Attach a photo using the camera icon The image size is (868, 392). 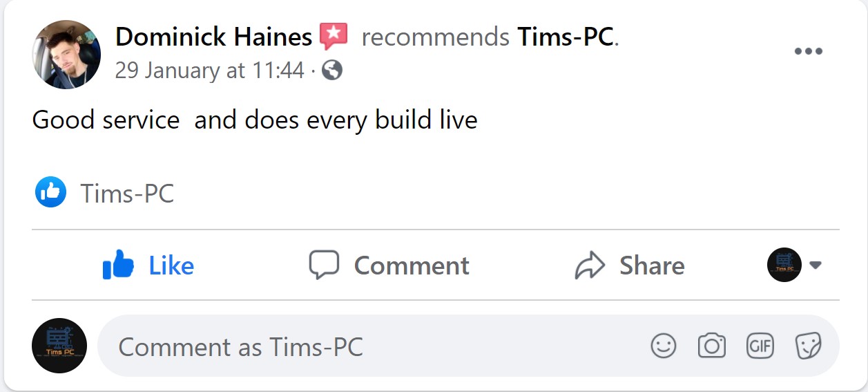click(711, 346)
